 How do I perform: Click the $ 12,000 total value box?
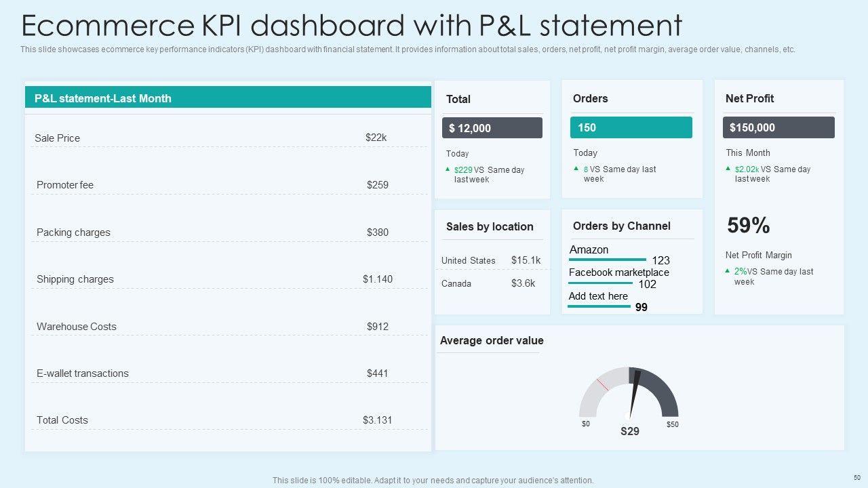tap(492, 128)
